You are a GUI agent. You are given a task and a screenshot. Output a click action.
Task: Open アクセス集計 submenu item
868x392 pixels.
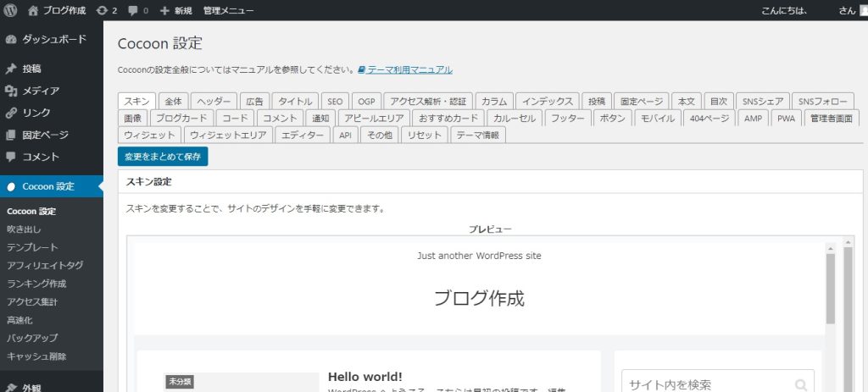32,302
